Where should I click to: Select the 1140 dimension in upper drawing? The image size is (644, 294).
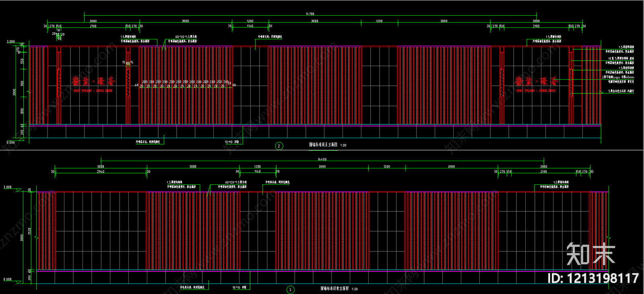250,26
